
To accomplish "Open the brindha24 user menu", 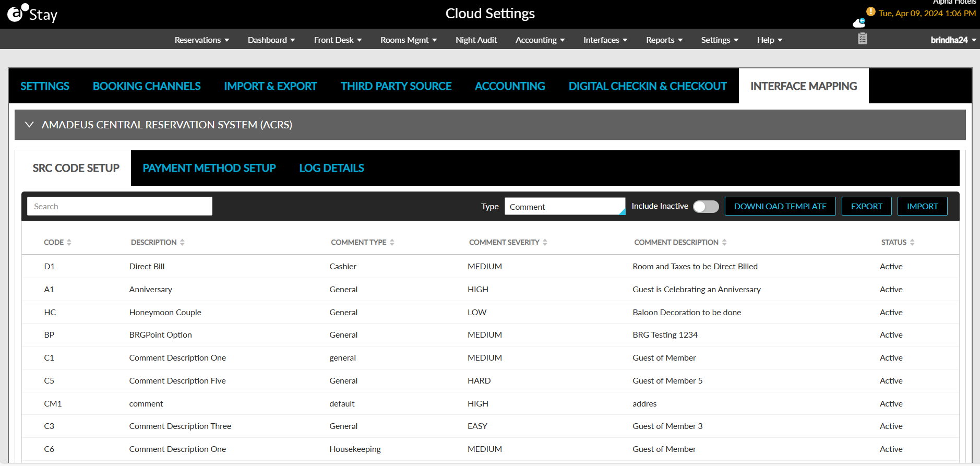I will pos(953,40).
